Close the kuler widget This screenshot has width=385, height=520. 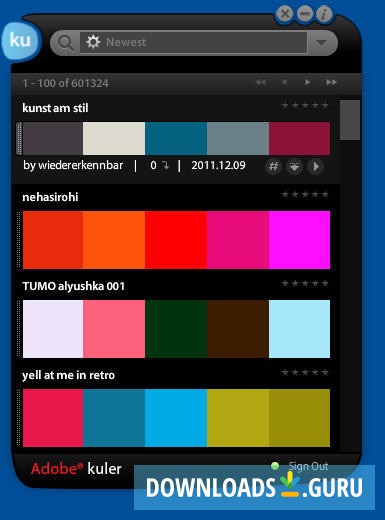(285, 14)
